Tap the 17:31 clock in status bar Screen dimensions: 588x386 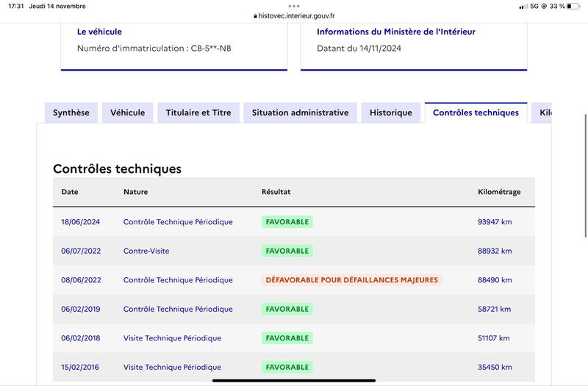15,6
